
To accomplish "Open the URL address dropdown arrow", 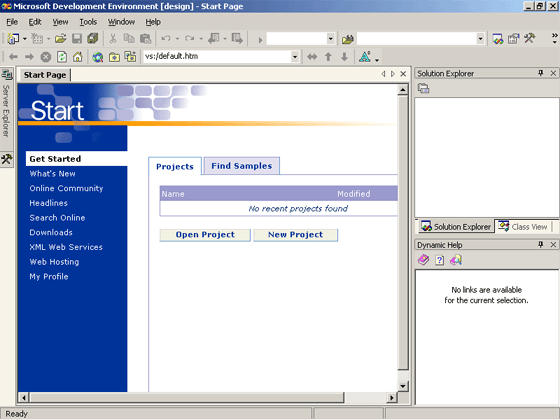I will click(x=295, y=56).
